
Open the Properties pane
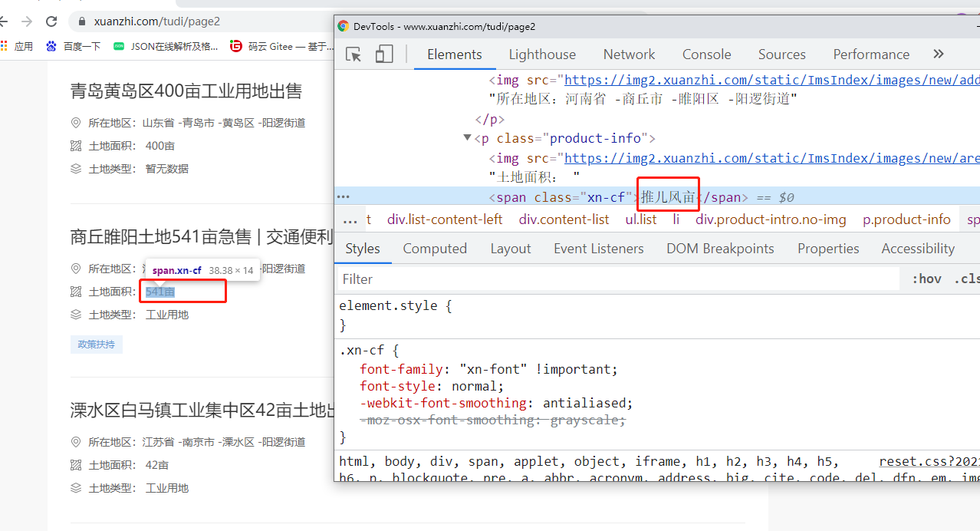(828, 249)
